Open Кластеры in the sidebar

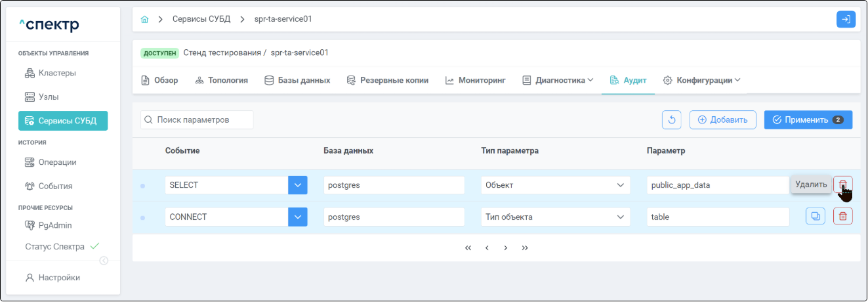click(57, 73)
